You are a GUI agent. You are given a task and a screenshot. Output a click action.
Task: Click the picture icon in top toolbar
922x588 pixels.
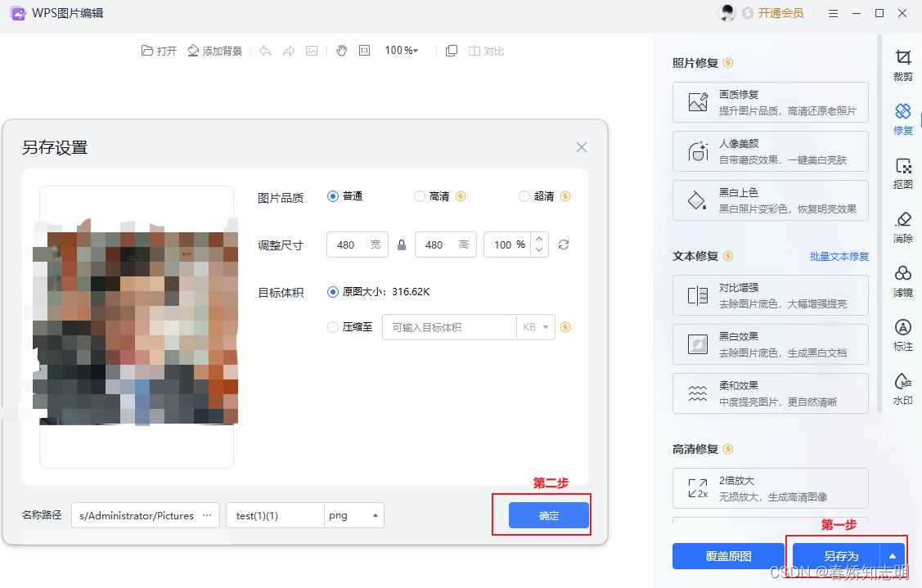click(x=312, y=52)
